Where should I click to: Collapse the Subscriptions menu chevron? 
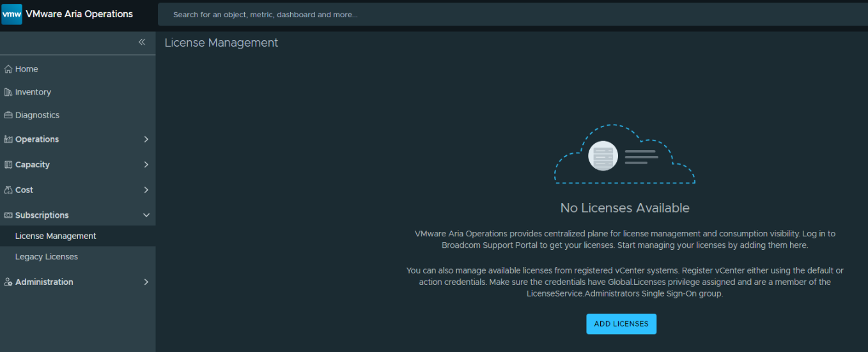(146, 215)
